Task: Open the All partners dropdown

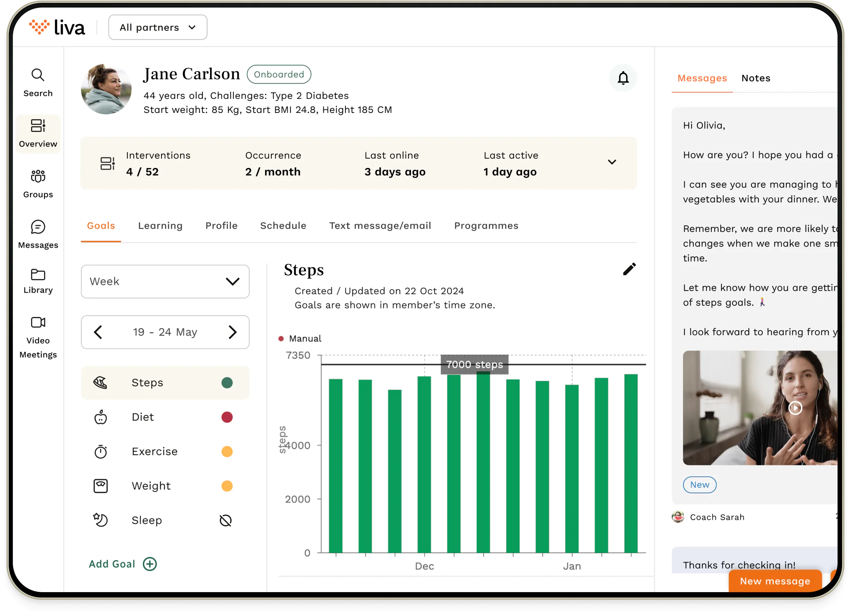Action: [x=158, y=28]
